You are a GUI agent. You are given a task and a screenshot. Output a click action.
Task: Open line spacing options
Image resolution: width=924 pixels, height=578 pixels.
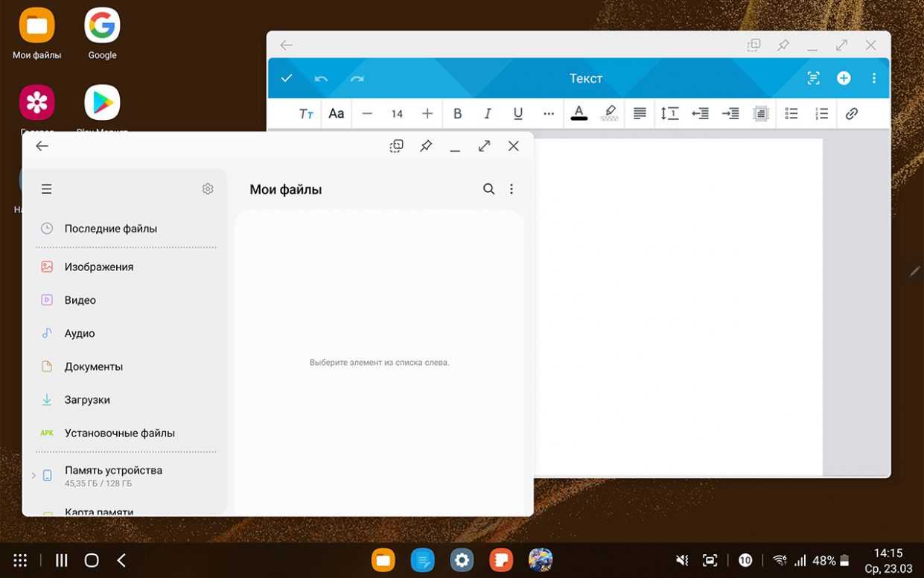click(x=669, y=114)
